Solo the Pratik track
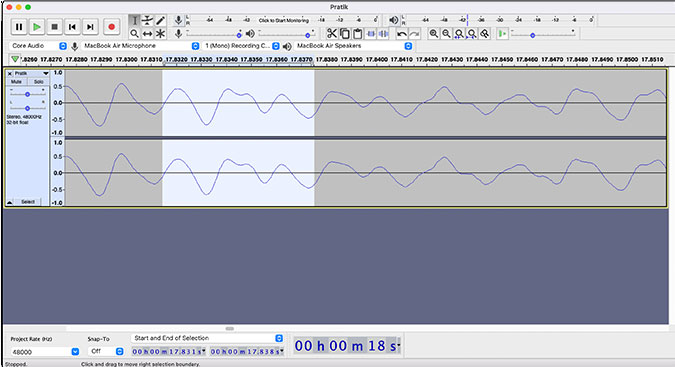This screenshot has height=367, width=675. [38, 82]
